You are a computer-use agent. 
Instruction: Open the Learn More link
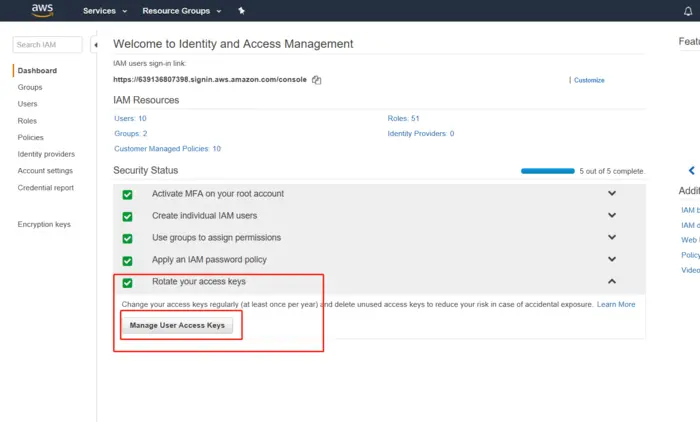tap(616, 304)
